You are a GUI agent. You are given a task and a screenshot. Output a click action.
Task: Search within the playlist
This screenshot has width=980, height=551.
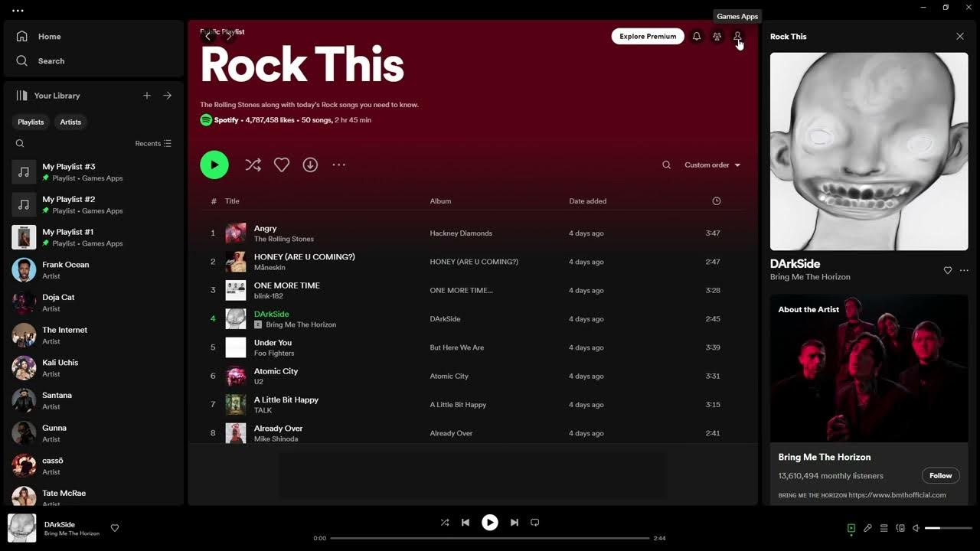coord(666,165)
